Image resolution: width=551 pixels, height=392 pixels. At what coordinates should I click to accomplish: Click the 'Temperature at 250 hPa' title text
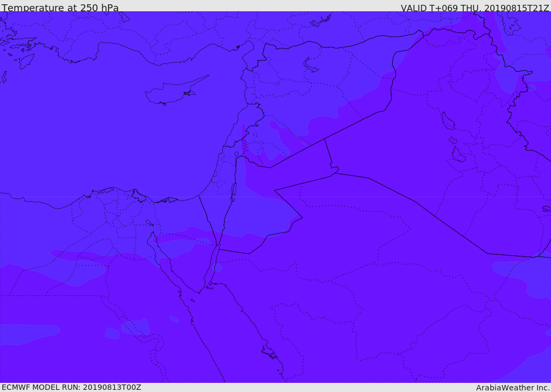tap(60, 8)
